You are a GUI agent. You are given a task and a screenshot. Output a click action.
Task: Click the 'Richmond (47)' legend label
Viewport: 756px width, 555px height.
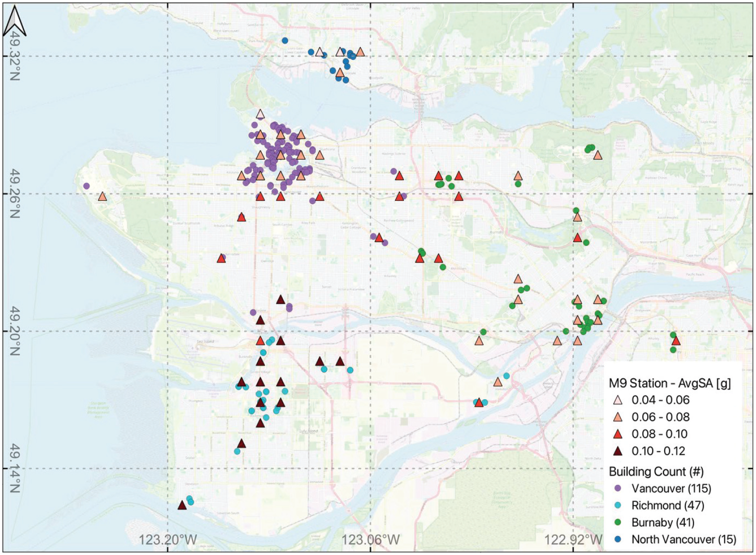point(667,505)
